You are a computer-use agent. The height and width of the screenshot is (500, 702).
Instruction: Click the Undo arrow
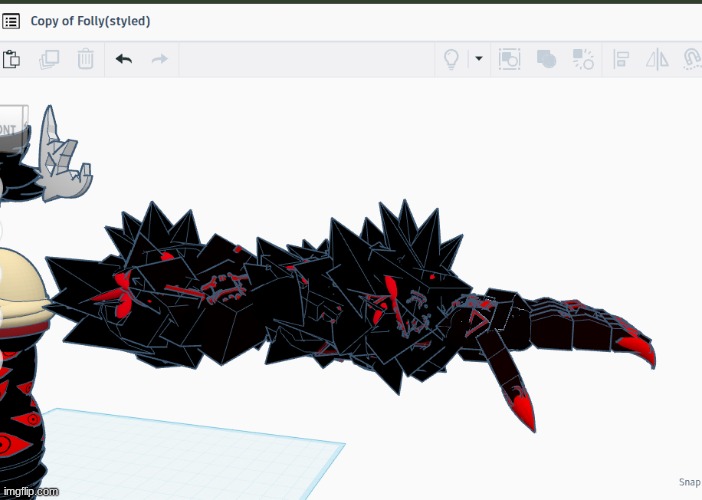point(124,59)
